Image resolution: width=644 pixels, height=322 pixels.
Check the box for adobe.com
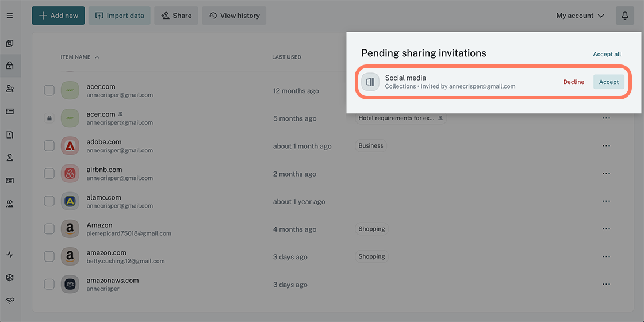coord(49,146)
